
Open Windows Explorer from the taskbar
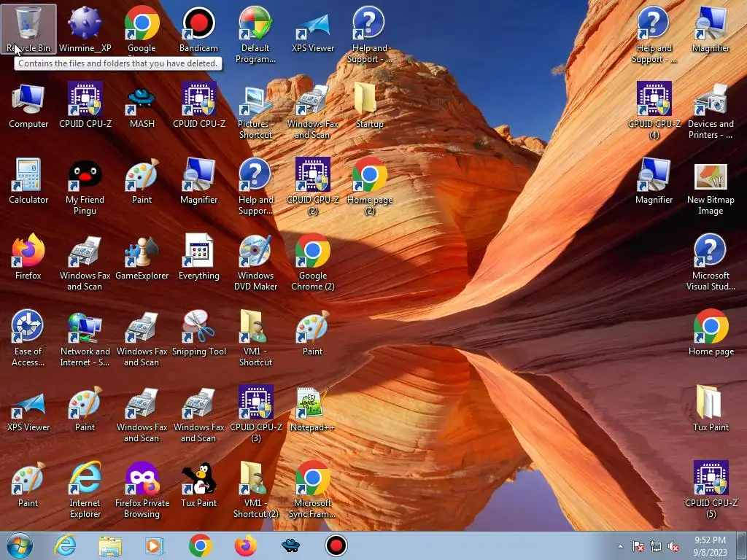pos(110,545)
